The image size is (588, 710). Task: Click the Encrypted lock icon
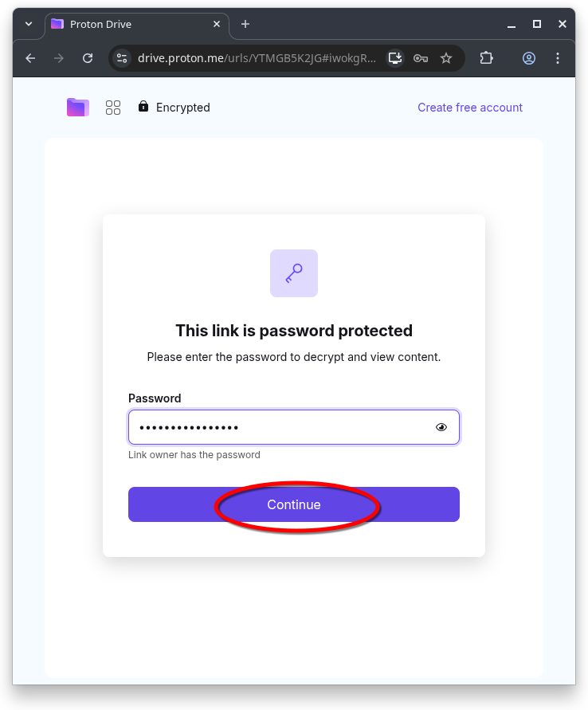143,107
